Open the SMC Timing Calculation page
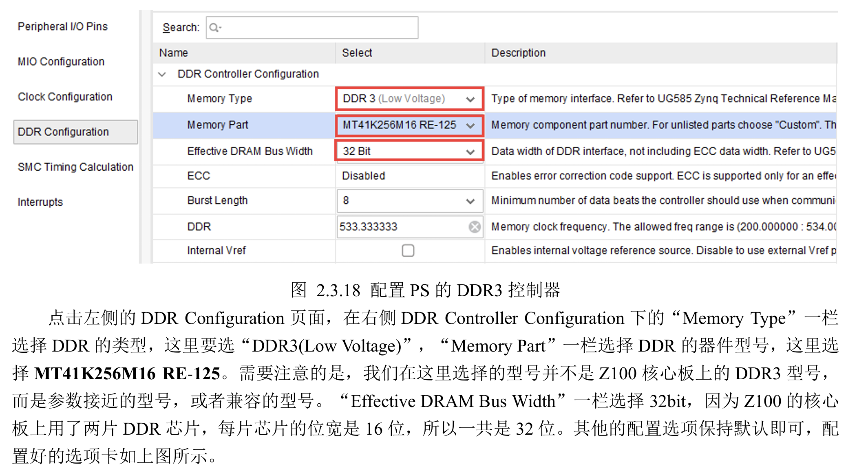868x475 pixels. pyautogui.click(x=75, y=167)
